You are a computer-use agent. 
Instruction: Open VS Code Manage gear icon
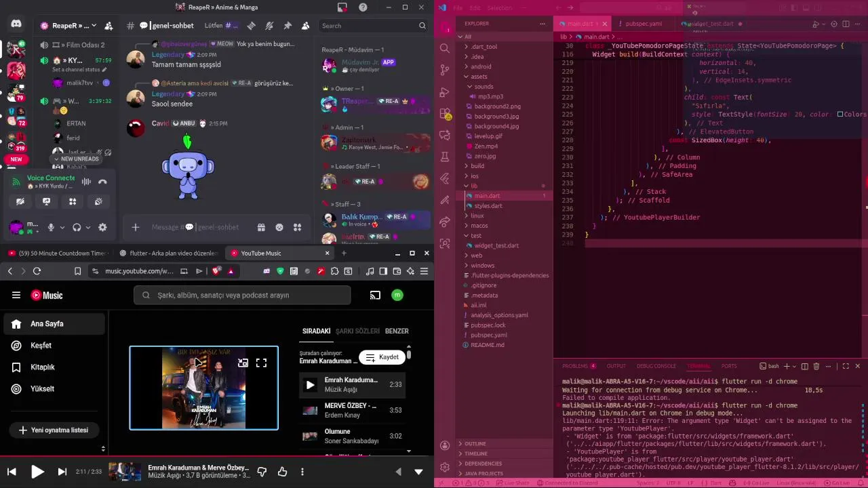(x=445, y=467)
